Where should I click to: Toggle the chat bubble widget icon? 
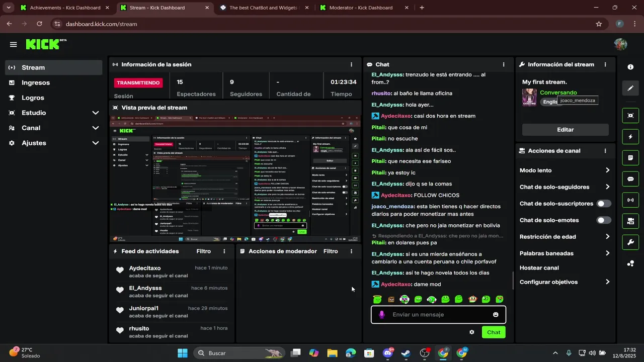pos(630,179)
